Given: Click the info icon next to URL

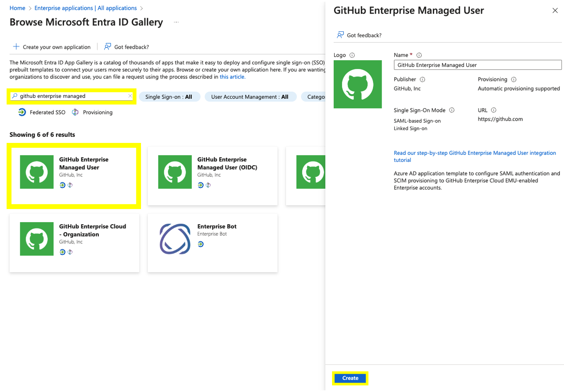Looking at the screenshot, I should (x=494, y=110).
